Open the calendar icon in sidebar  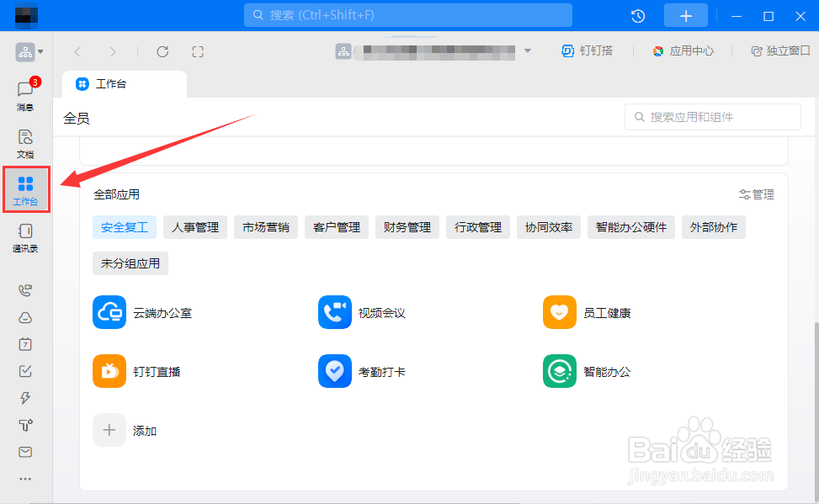click(25, 344)
